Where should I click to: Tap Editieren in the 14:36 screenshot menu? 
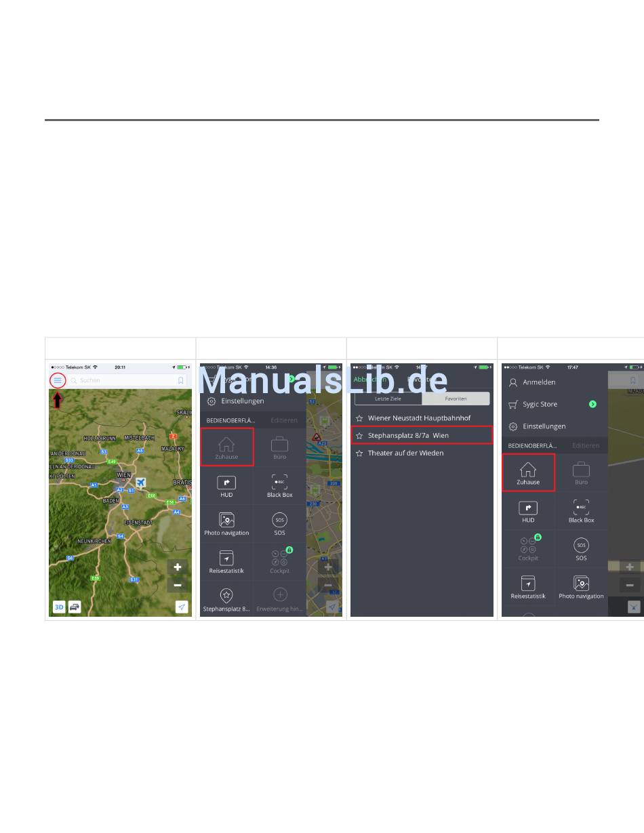click(284, 420)
